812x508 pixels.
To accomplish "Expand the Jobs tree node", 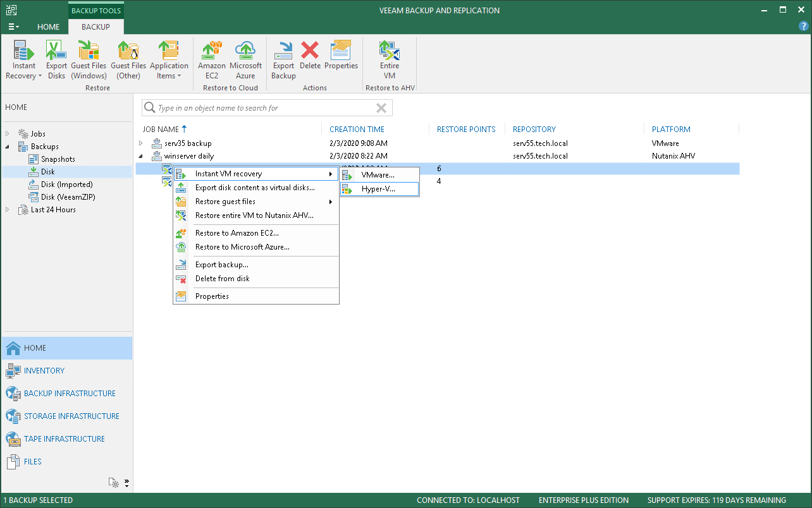I will tap(8, 134).
